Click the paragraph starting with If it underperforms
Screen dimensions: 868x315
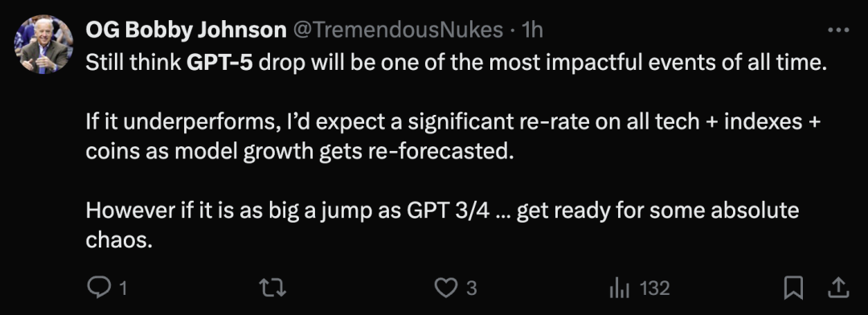tap(452, 136)
